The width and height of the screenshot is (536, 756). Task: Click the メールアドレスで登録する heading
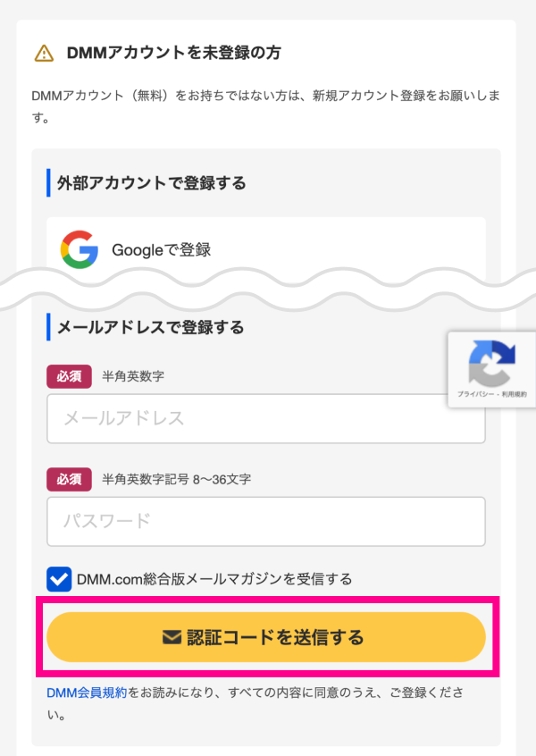click(150, 327)
